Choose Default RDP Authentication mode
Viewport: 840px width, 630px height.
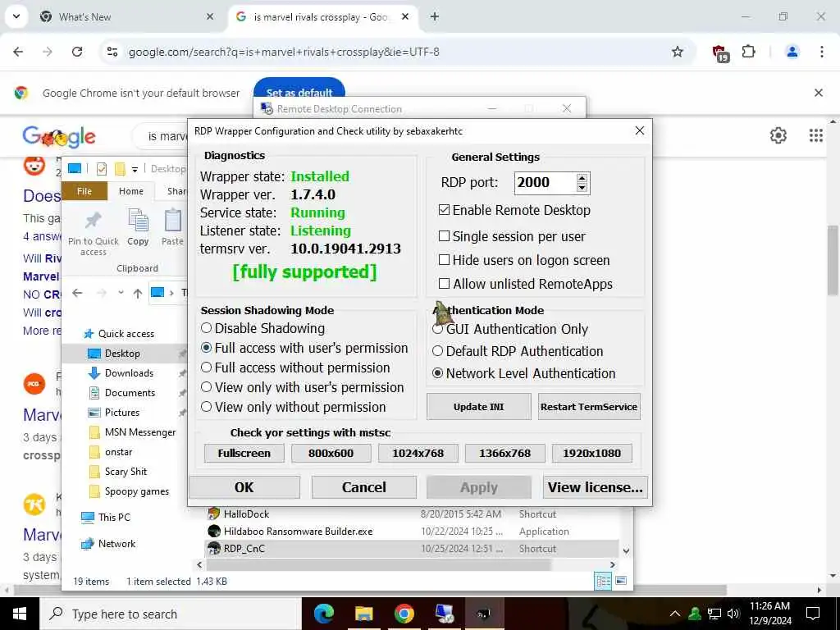click(438, 351)
